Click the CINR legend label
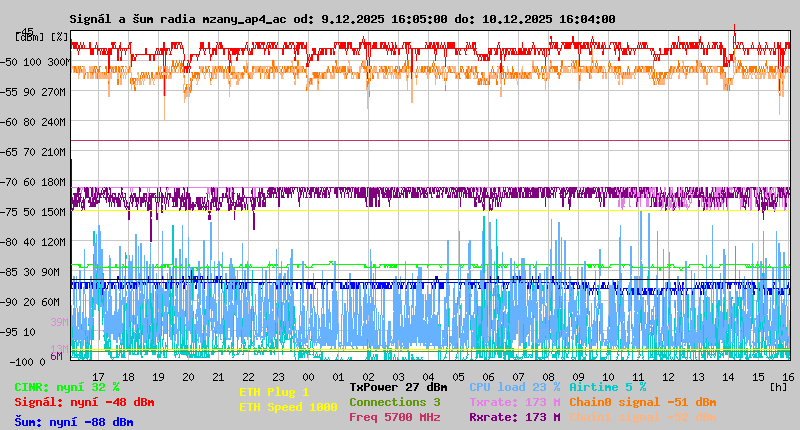The height and width of the screenshot is (430, 800). point(66,386)
